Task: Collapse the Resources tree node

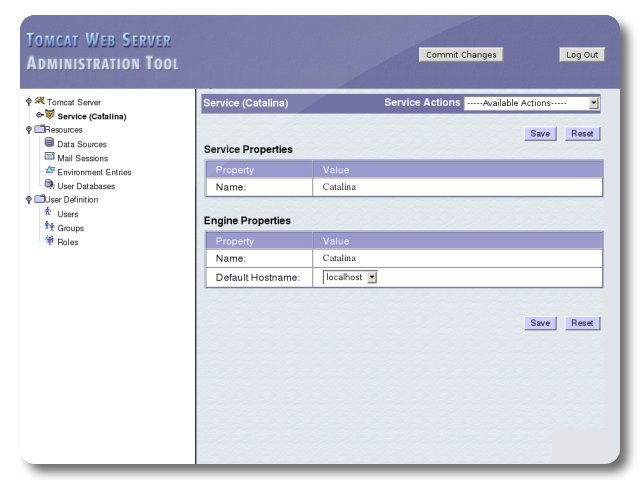Action: click(28, 130)
